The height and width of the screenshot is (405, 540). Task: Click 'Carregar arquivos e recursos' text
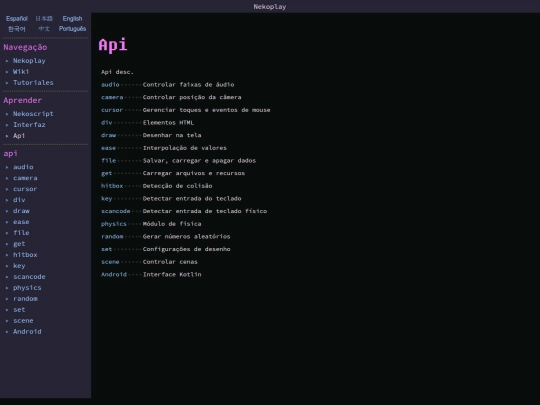pyautogui.click(x=194, y=173)
